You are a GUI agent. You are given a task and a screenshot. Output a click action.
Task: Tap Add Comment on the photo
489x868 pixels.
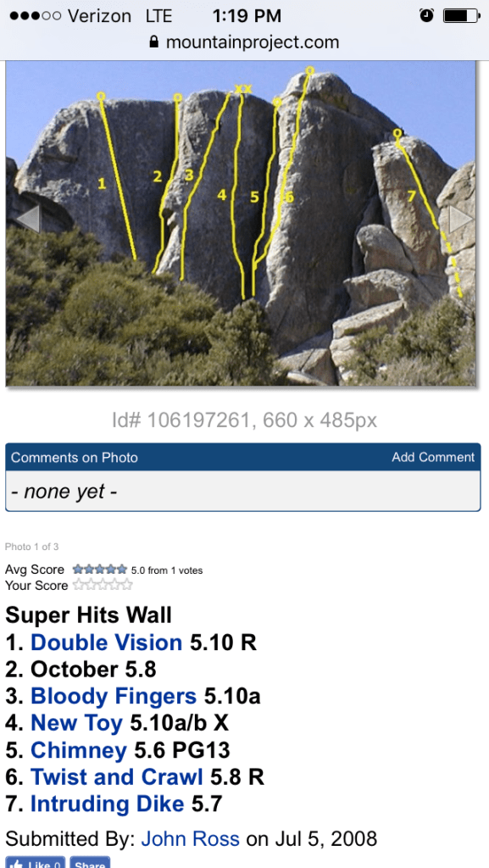[x=433, y=457]
